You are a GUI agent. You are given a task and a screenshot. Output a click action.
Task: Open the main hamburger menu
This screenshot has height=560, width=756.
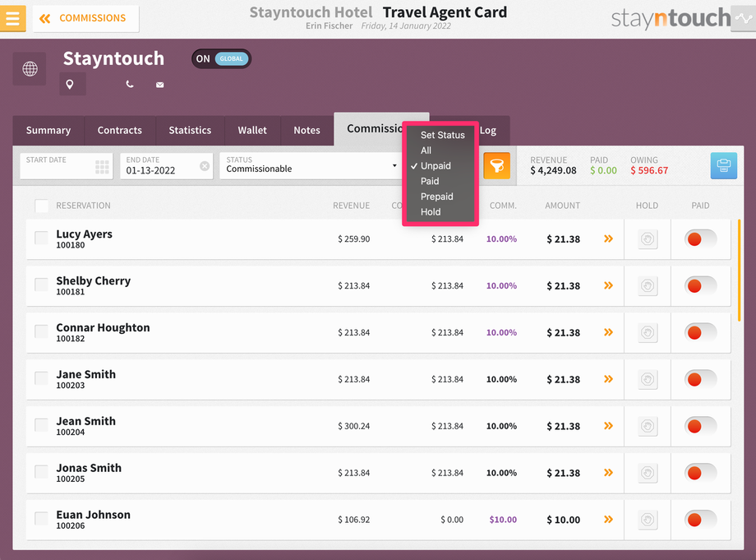coord(12,18)
